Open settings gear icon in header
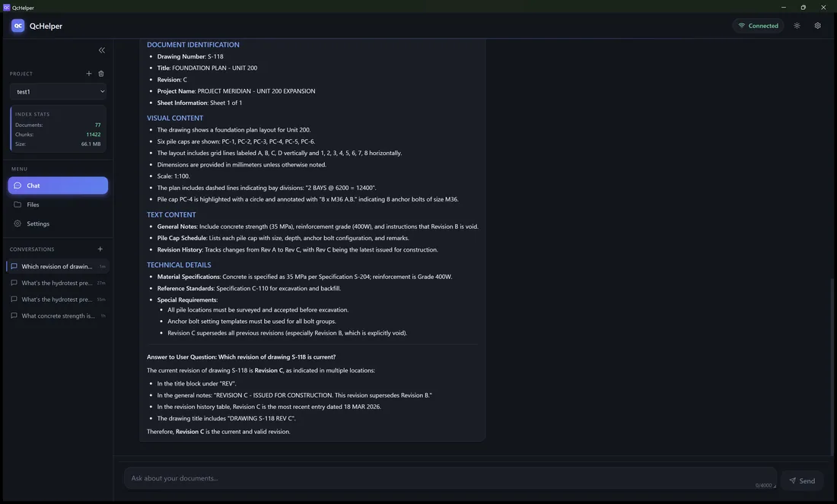Screen dimensions: 837x504 coord(817,26)
